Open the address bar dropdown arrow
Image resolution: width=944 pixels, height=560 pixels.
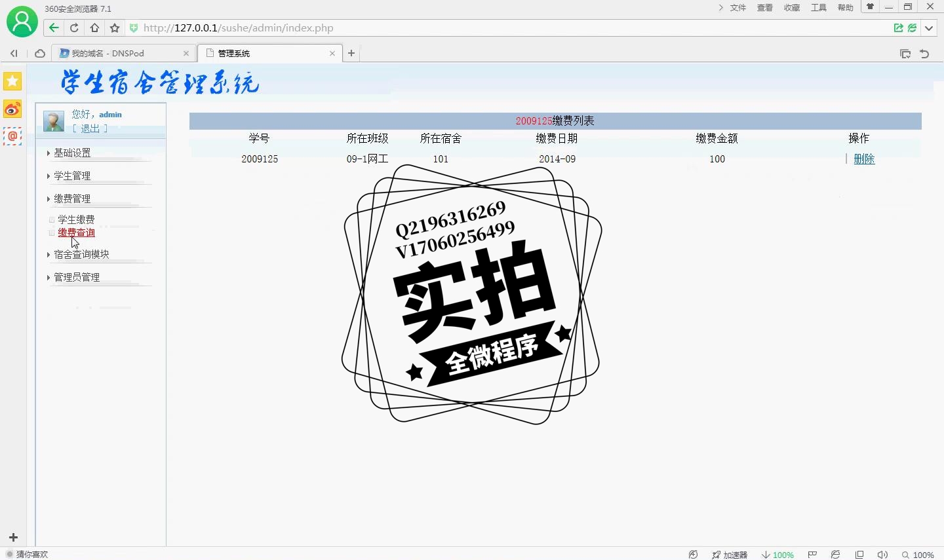pos(929,28)
